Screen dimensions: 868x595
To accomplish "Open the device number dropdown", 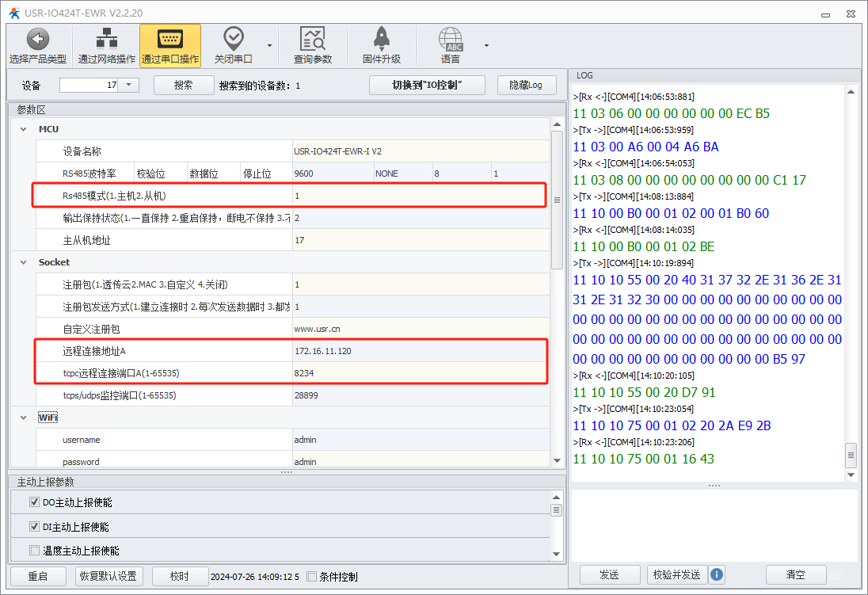I will coord(129,85).
